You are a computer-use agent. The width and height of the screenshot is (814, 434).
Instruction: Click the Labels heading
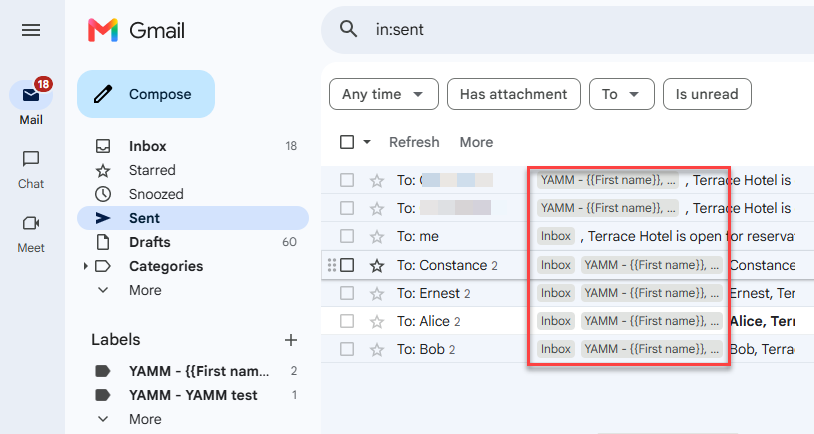(x=116, y=340)
